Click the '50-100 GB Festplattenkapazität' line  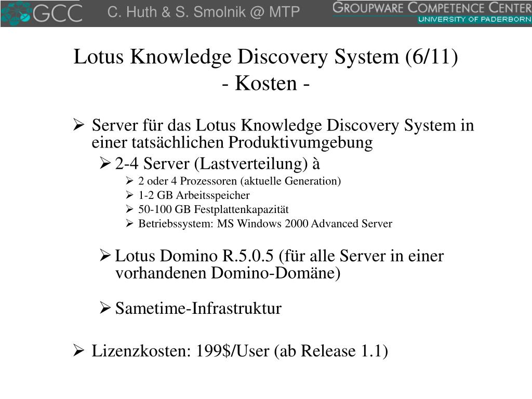(214, 209)
